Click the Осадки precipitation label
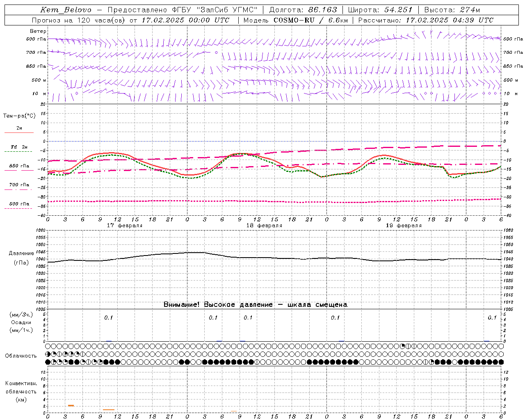The width and height of the screenshot is (525, 420). 21,322
